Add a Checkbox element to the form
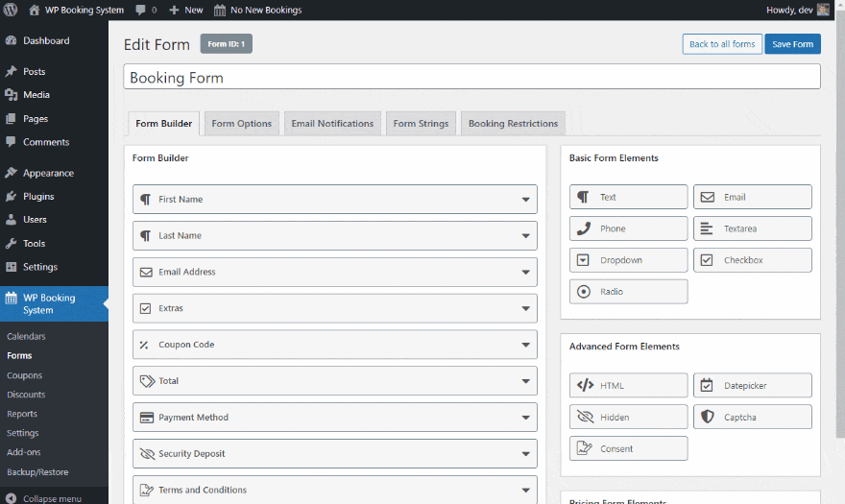This screenshot has height=504, width=845. (x=752, y=260)
